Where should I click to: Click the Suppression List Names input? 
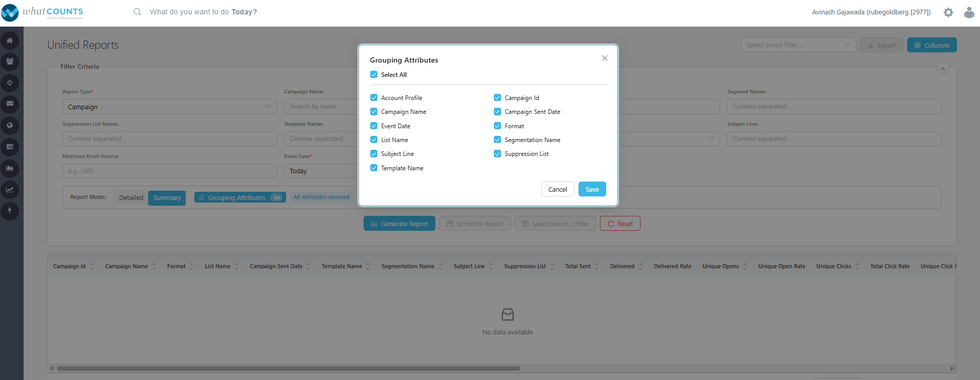169,139
